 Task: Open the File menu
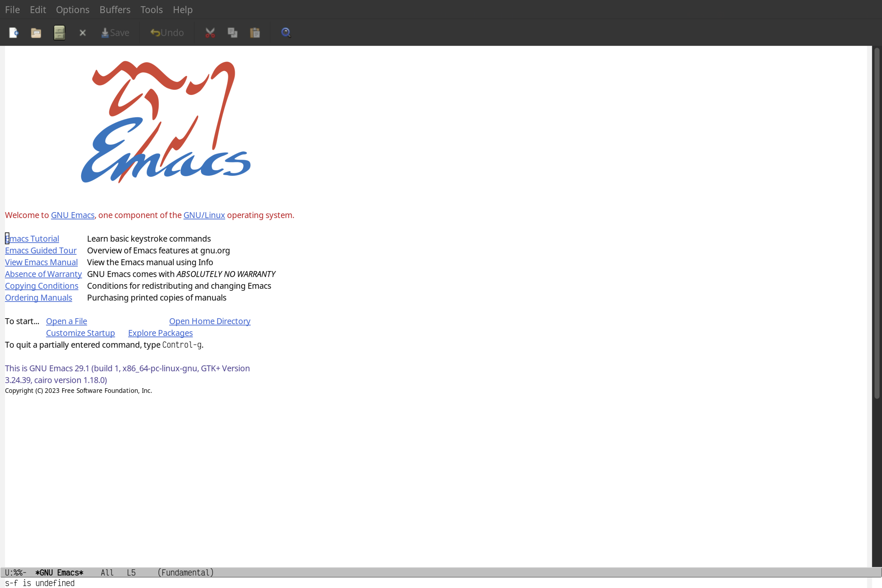click(12, 9)
